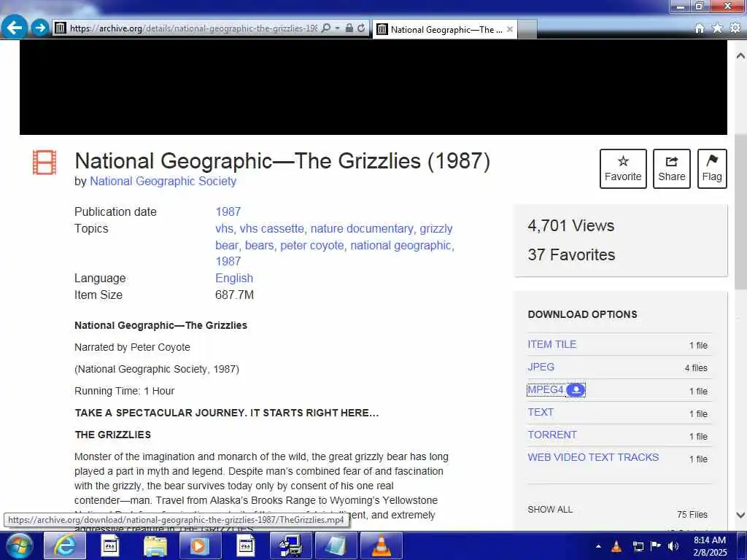747x560 pixels.
Task: Click the security lock icon in address bar
Action: [349, 28]
